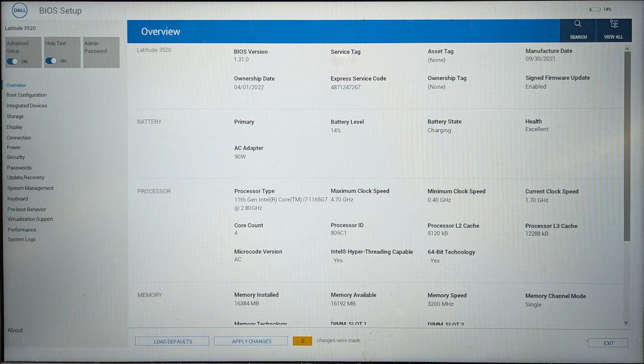
Task: Expand the Boot Configuration section
Action: 26,95
